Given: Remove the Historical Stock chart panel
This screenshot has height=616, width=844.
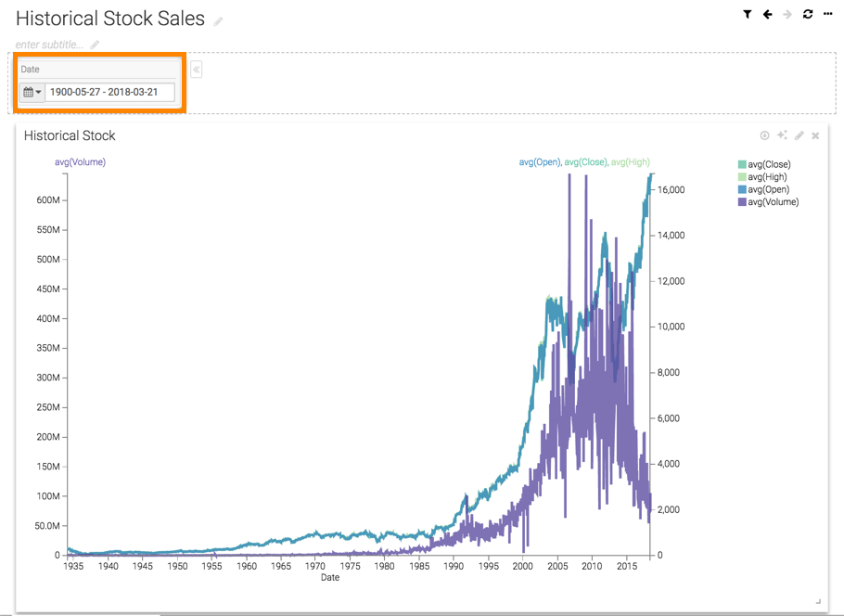Looking at the screenshot, I should click(816, 135).
